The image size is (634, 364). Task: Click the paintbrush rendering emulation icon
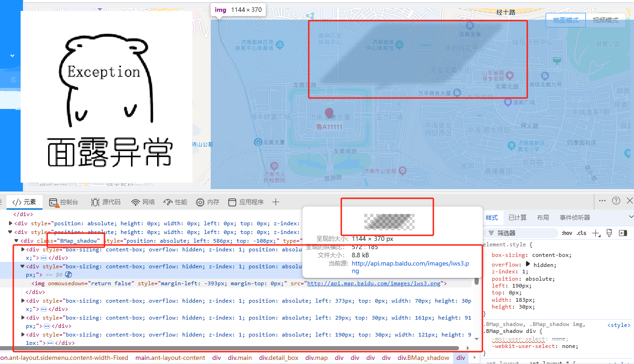(x=609, y=233)
